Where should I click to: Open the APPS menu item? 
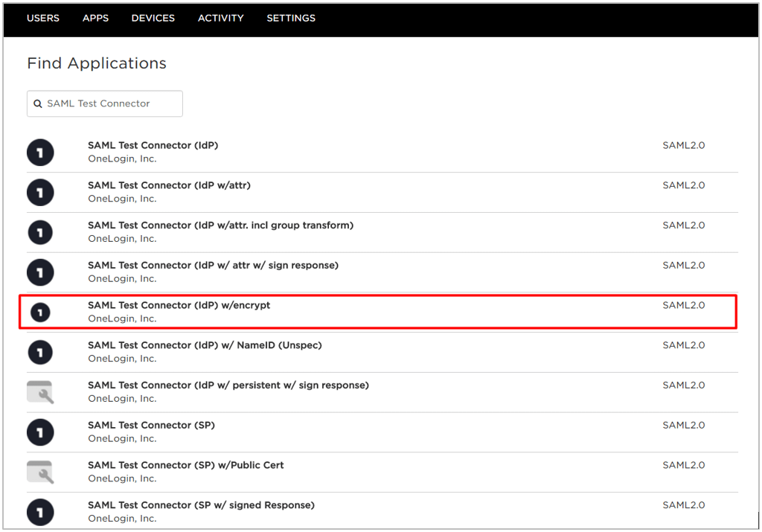[x=95, y=18]
